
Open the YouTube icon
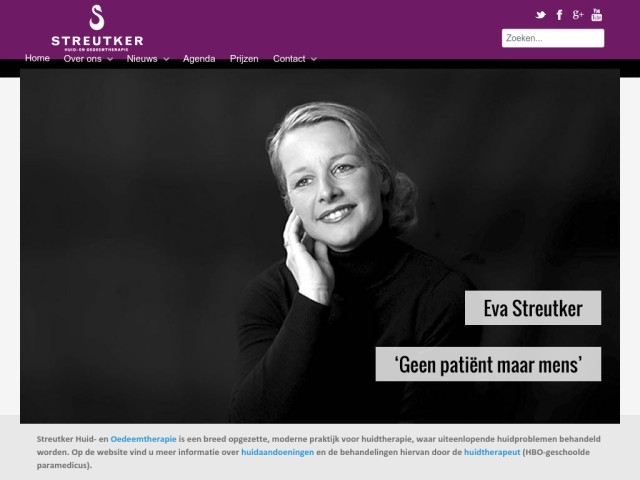click(596, 15)
